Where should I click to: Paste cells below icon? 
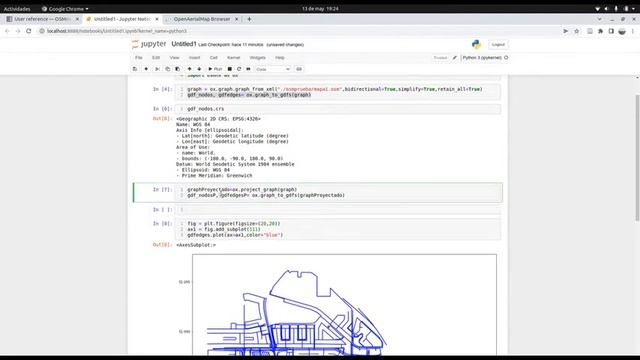pos(178,69)
